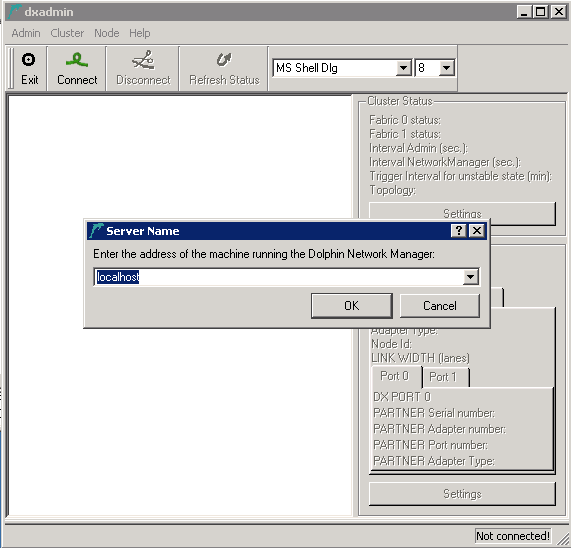Viewport: 571px width, 548px height.
Task: Click the dolphin icon in Server Name dialog
Action: pyautogui.click(x=97, y=231)
